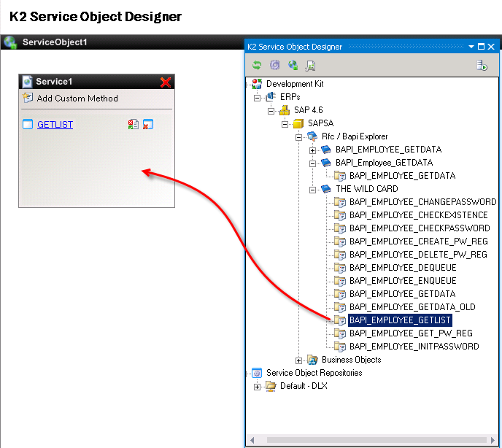Screen dimensions: 502x448
Task: Select BAPI_EMPLOYEE_CHECKPASSWORD
Action: click(x=420, y=228)
